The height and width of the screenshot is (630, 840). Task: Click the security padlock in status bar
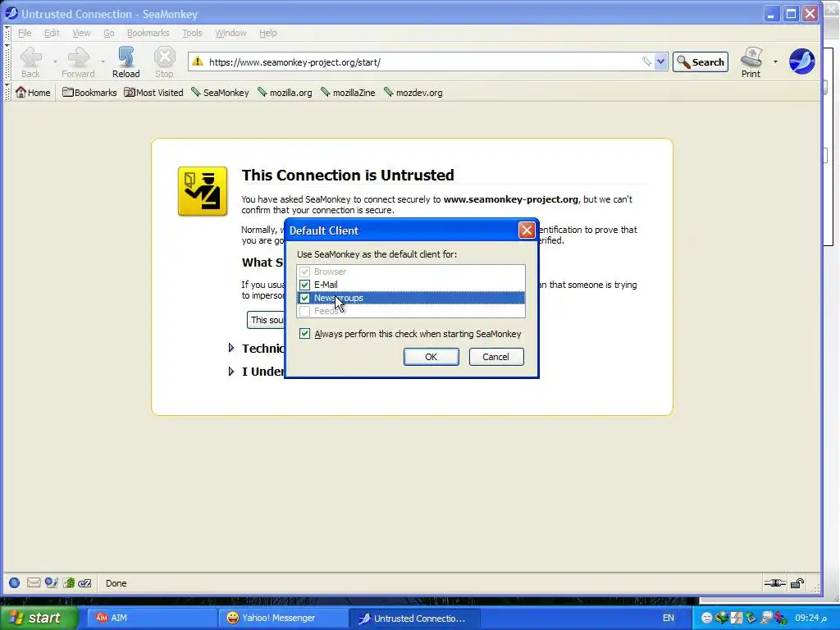[x=797, y=583]
